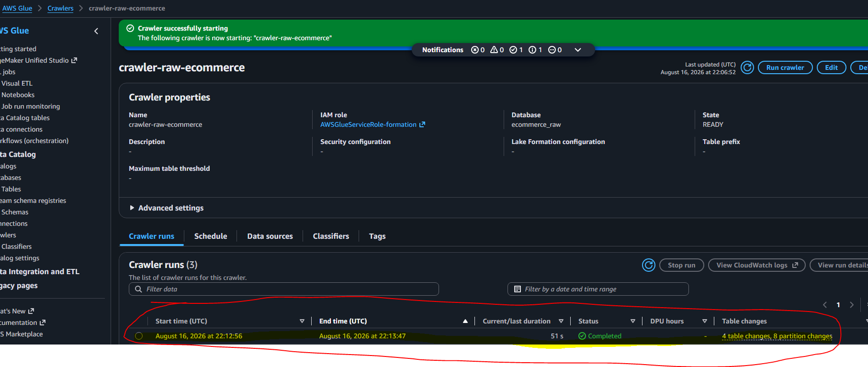Expand the Notifications bar chevron
Viewport: 868px width, 367px height.
point(578,50)
